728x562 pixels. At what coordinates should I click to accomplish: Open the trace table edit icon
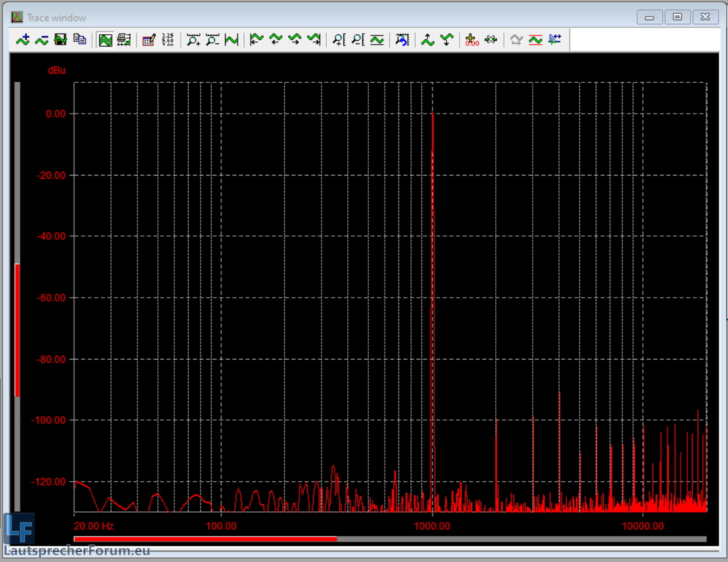(x=149, y=40)
